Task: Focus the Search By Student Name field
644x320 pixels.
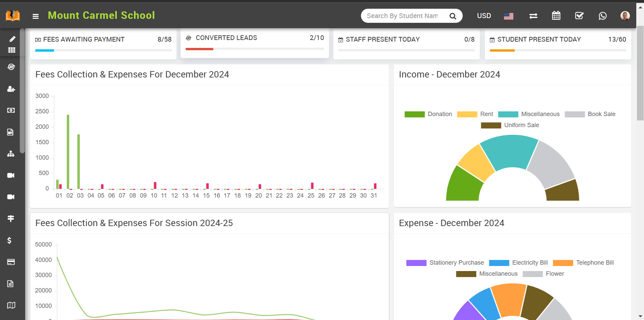Action: 403,16
